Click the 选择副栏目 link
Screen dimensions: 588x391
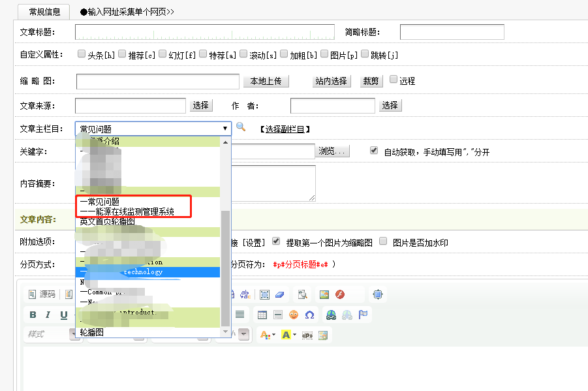point(284,129)
